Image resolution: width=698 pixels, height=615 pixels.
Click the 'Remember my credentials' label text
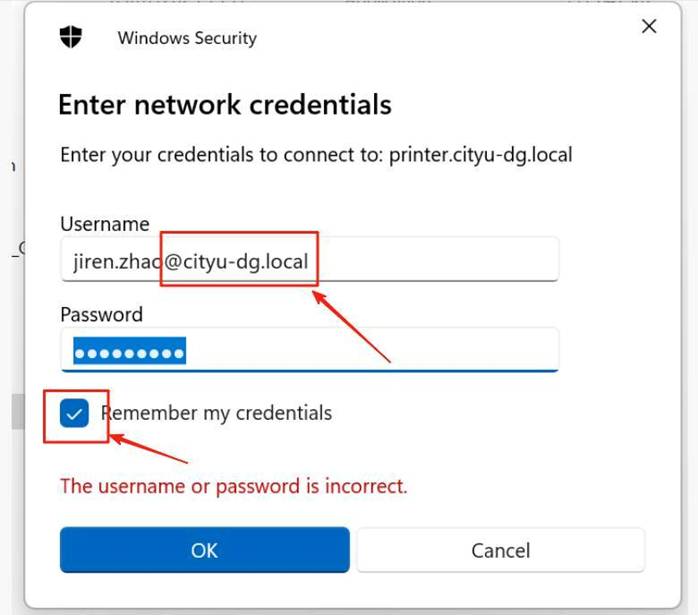coord(216,413)
